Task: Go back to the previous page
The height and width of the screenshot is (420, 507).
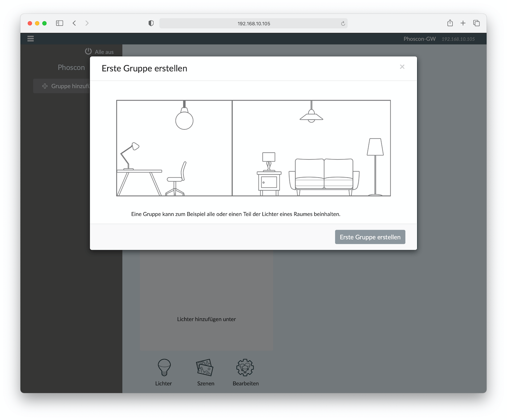Action: pos(74,23)
